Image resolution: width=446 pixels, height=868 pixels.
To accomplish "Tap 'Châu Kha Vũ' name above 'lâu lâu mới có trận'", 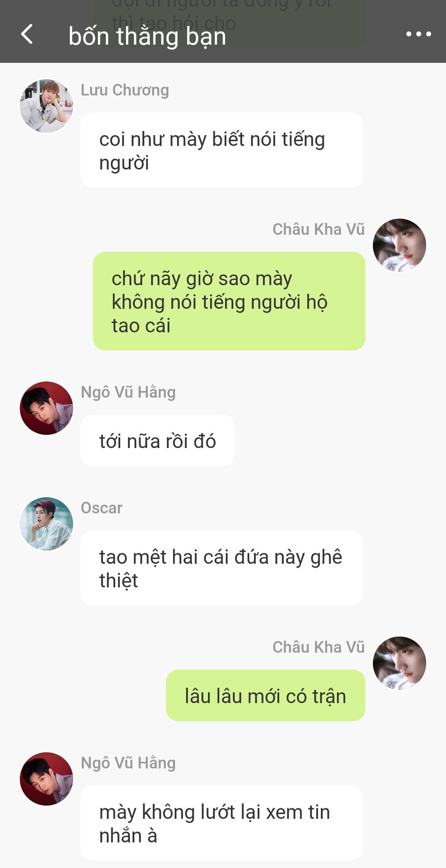I will [319, 647].
